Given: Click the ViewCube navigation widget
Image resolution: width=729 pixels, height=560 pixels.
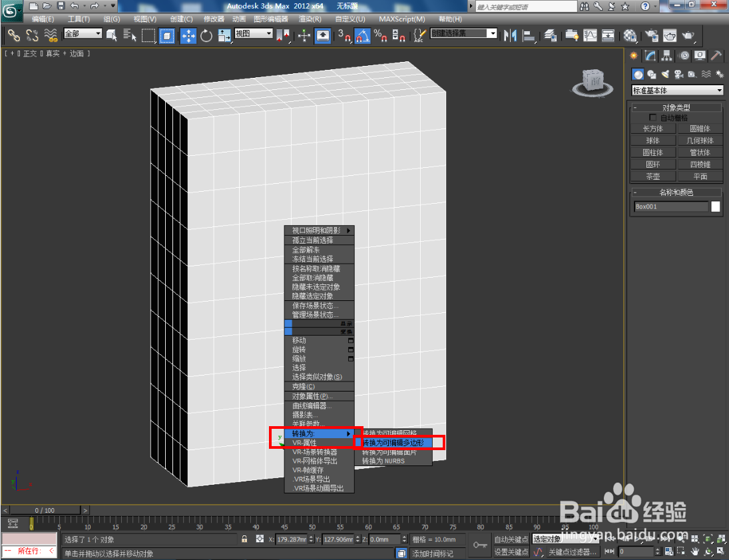Looking at the screenshot, I should point(593,83).
